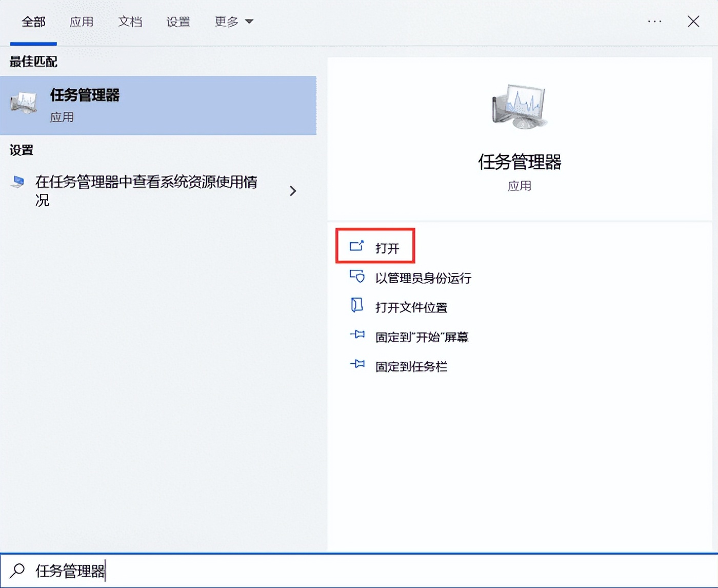Click the large Task Manager icon in right panel
This screenshot has width=718, height=588.
point(520,106)
